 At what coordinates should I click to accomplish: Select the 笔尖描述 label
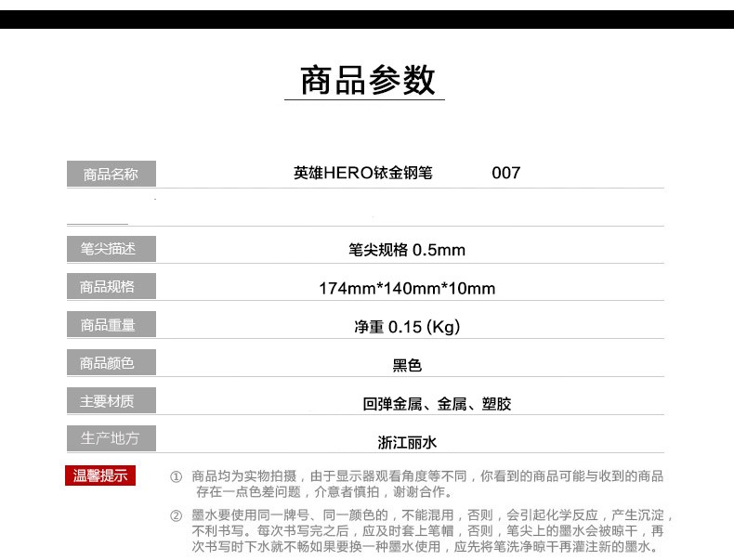[x=111, y=248]
